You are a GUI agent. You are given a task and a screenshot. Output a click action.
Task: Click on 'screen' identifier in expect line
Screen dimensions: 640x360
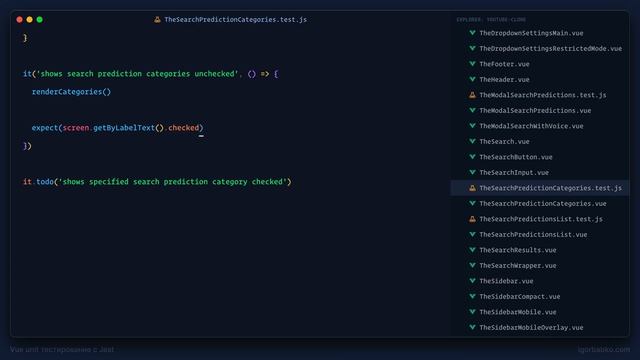[x=76, y=128]
